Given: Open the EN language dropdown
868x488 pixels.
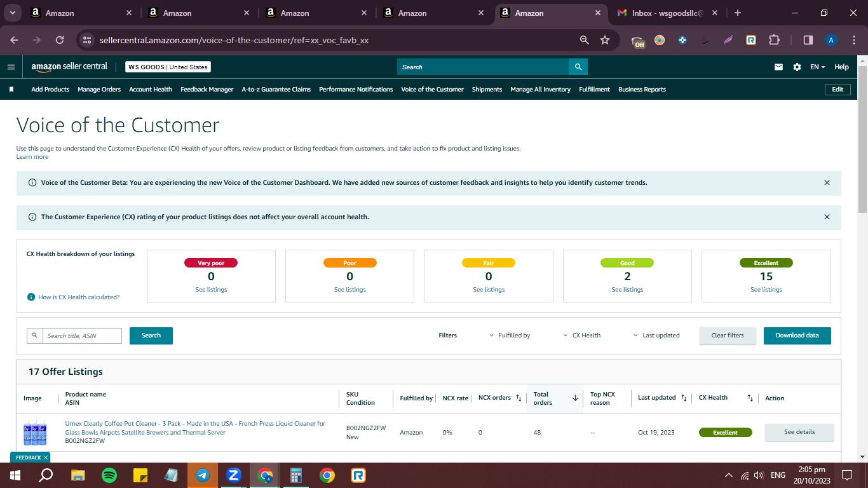Looking at the screenshot, I should [817, 67].
